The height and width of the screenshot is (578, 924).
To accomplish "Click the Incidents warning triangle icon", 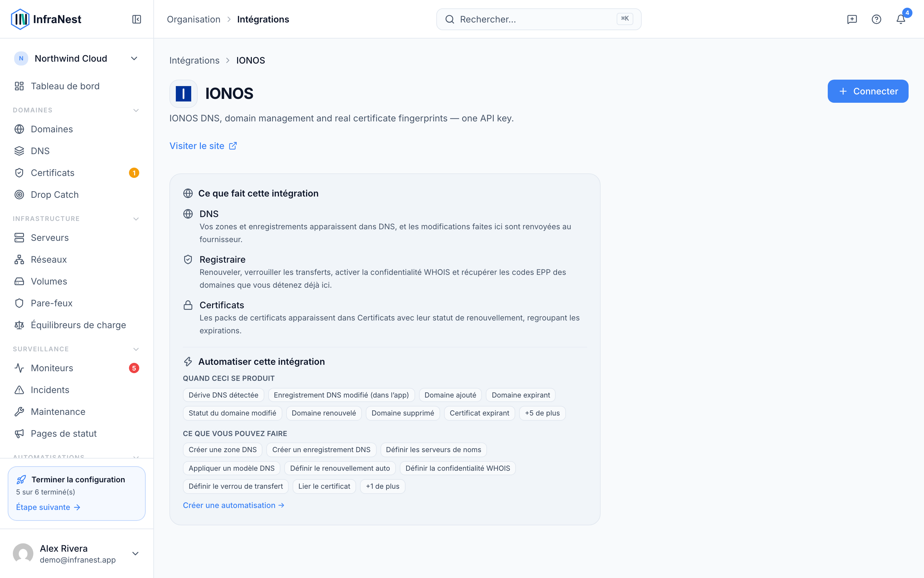I will tap(19, 390).
